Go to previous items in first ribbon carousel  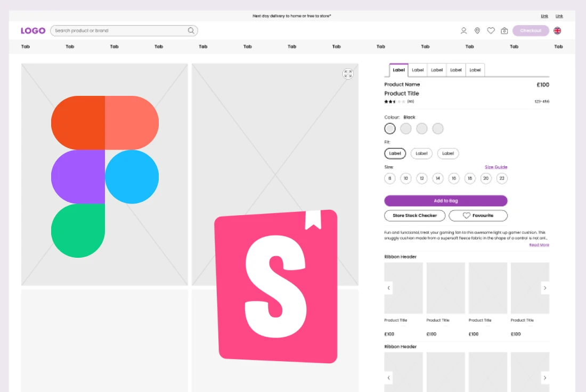389,288
